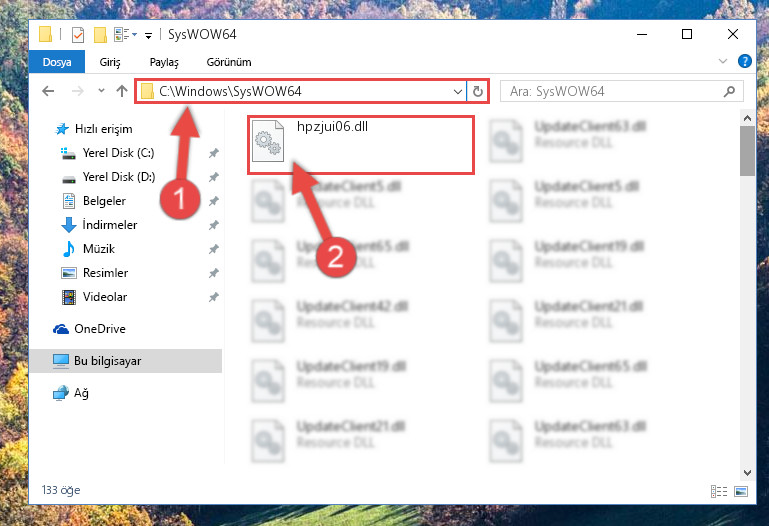
Task: Click the Properties icon in quick access toolbar
Action: pos(78,35)
